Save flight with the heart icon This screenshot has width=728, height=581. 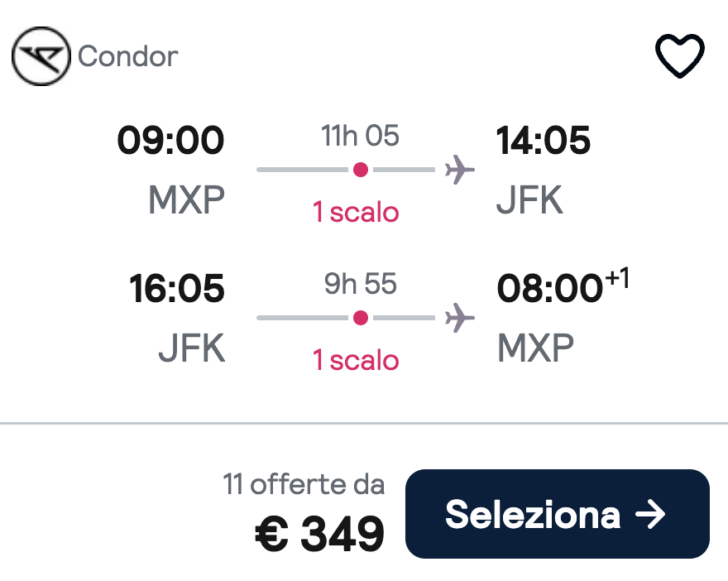point(680,55)
